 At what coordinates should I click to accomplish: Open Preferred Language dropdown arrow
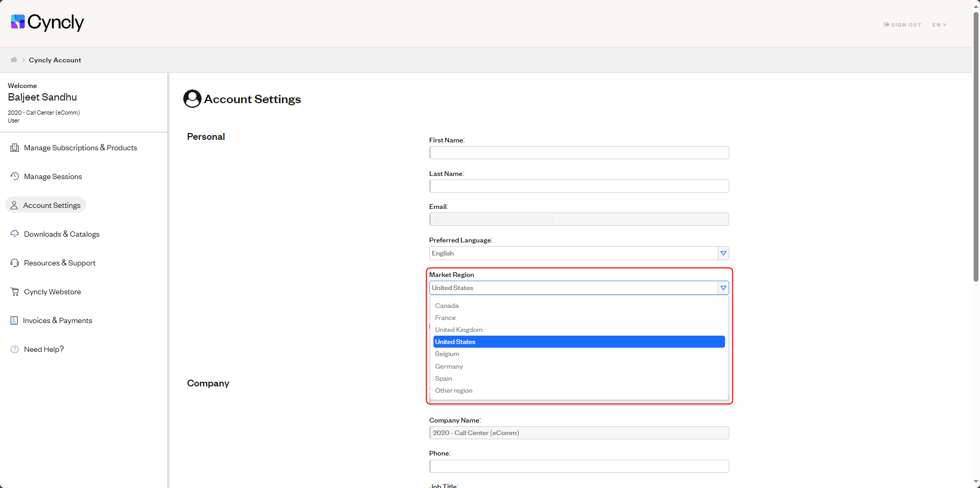pyautogui.click(x=723, y=253)
